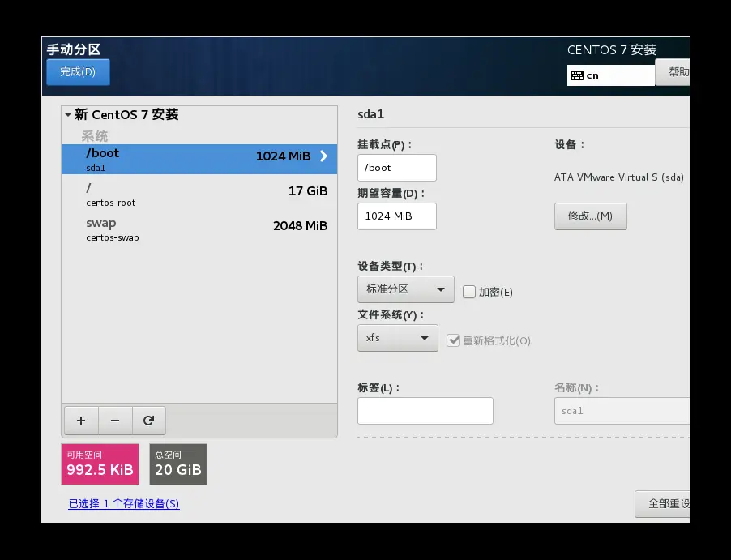The image size is (731, 560).
Task: Click the 修改...(M) modify device button
Action: pos(590,216)
